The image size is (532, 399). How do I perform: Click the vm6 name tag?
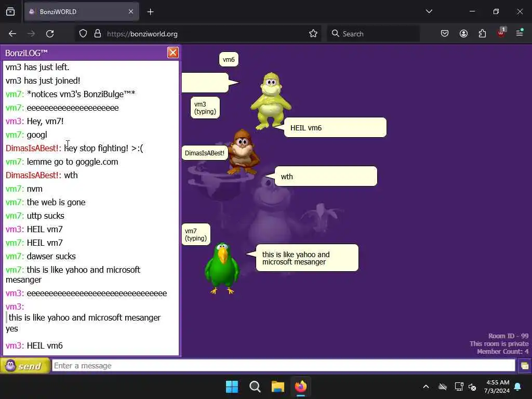(229, 59)
